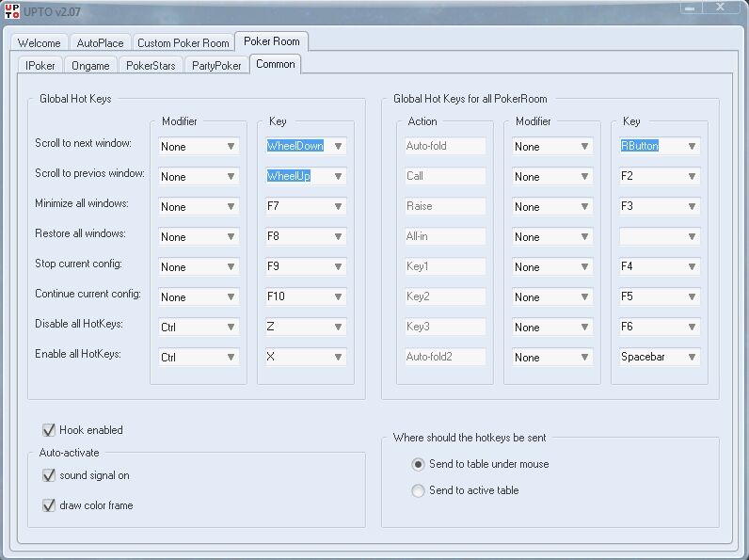The image size is (749, 560).
Task: Open the PokerStars sub-tab
Action: tap(151, 66)
